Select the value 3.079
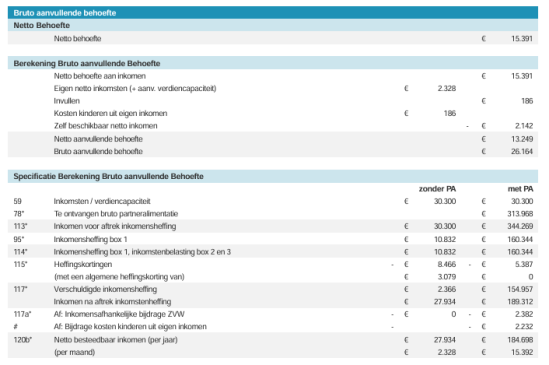This screenshot has width=549, height=365. click(447, 277)
